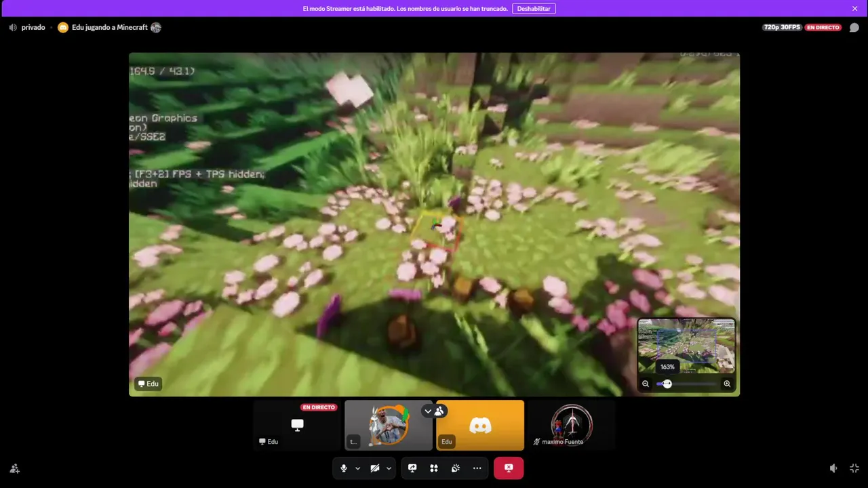Click the speaker icon beside privado
868x488 pixels.
pos(13,28)
